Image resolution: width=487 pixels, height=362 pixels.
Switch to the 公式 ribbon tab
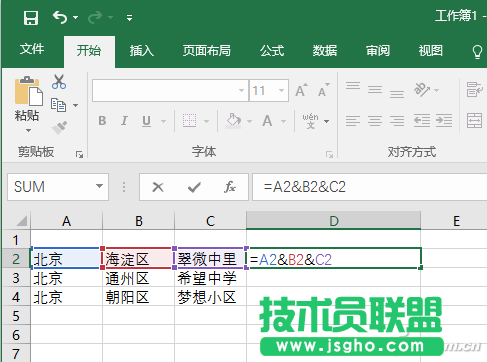click(x=272, y=51)
